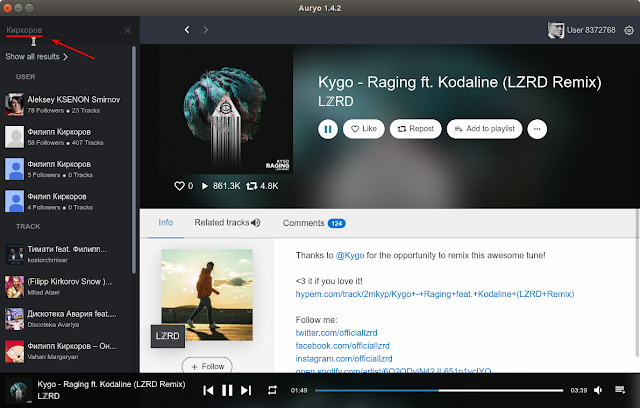The width and height of the screenshot is (640, 408).
Task: Open LZRD artist profile image
Action: (207, 295)
